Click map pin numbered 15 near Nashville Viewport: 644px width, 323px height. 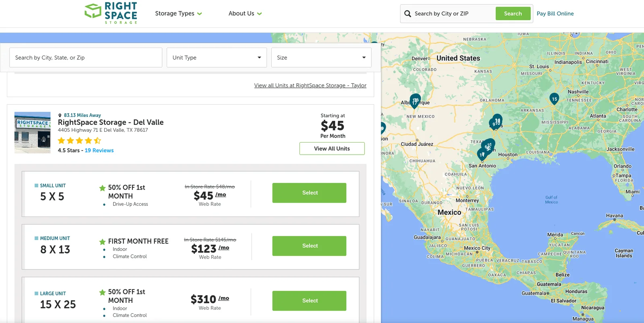[554, 99]
